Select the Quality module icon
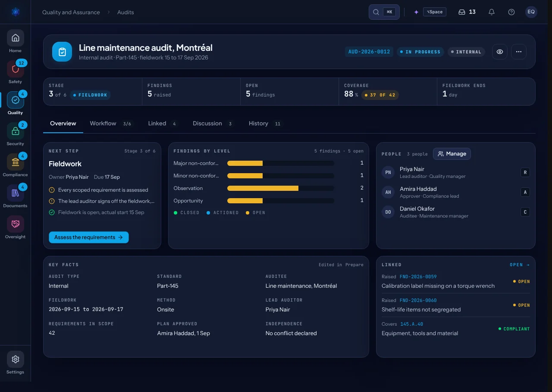The height and width of the screenshot is (392, 552). tap(15, 100)
